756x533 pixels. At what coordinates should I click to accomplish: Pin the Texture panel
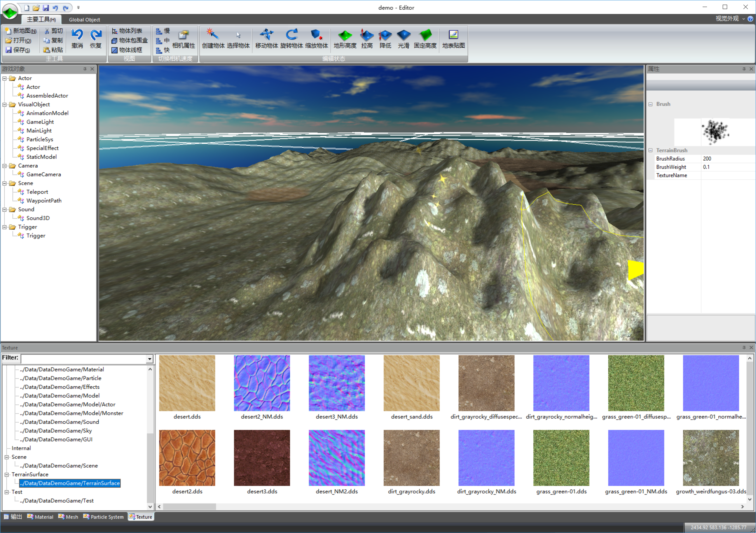[744, 348]
